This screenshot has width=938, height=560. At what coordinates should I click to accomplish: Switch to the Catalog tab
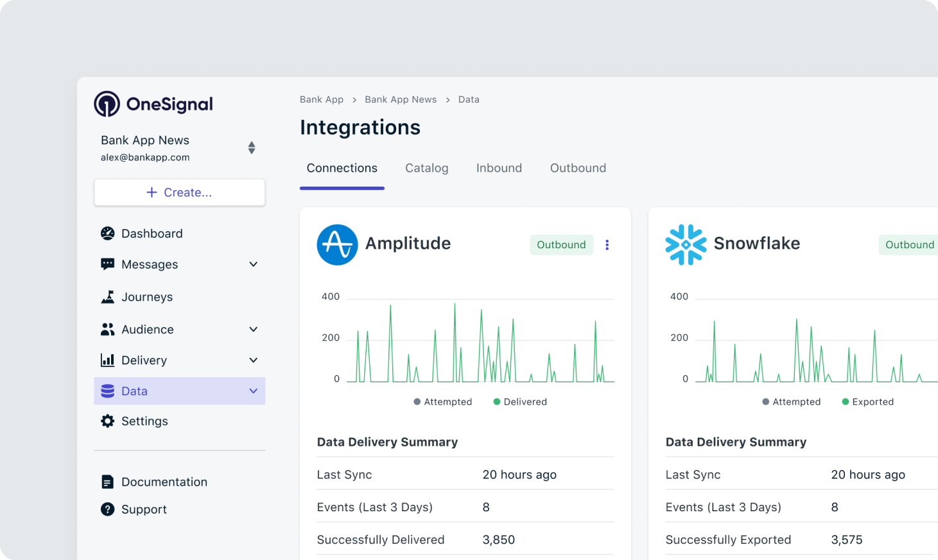426,168
